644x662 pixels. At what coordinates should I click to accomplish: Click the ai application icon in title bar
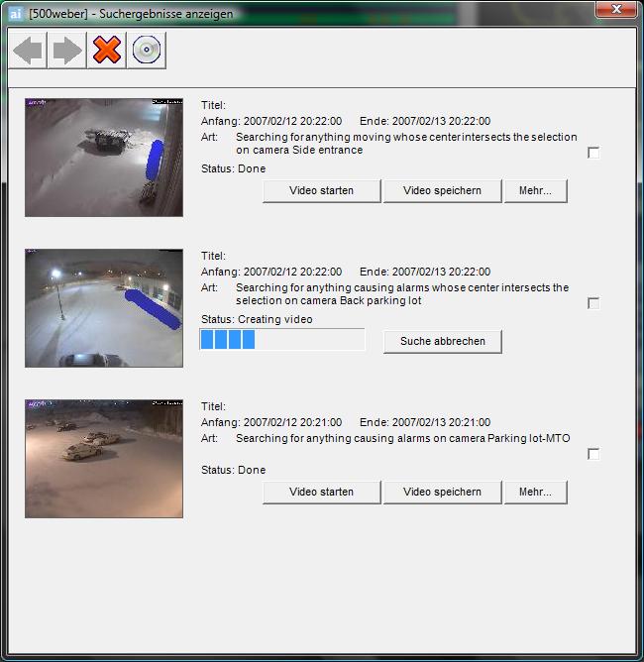tap(16, 14)
